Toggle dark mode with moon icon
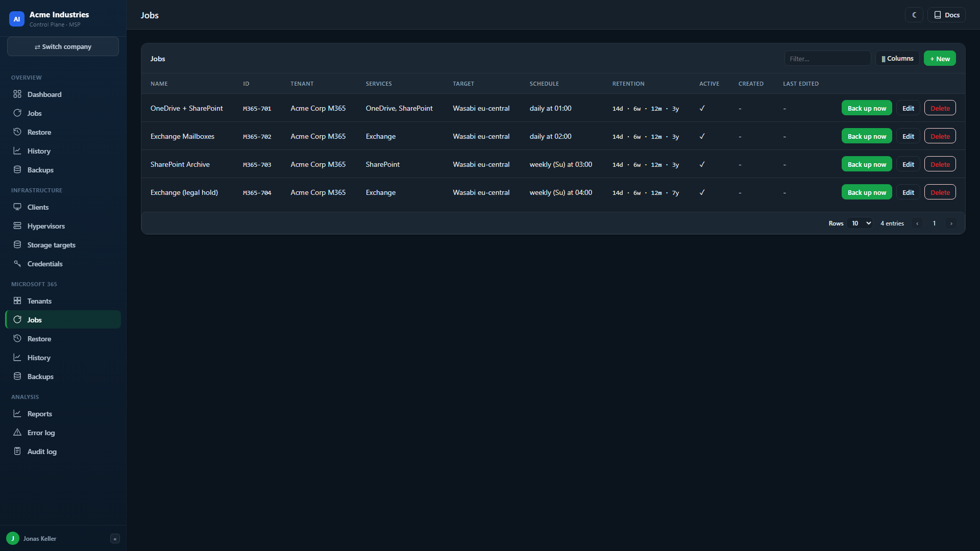Screen dimensions: 980x551 [914, 15]
